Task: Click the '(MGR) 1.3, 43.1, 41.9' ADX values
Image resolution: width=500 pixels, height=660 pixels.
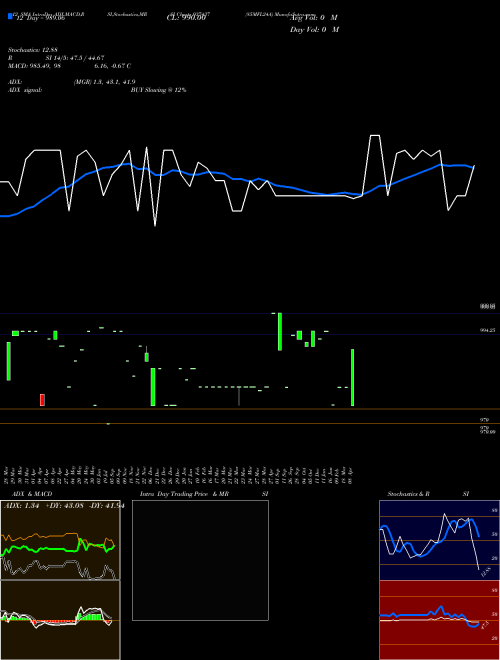Action: (104, 82)
